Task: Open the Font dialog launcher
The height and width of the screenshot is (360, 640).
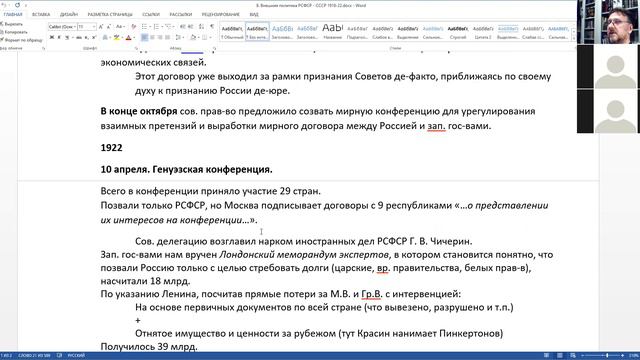Action: 136,48
